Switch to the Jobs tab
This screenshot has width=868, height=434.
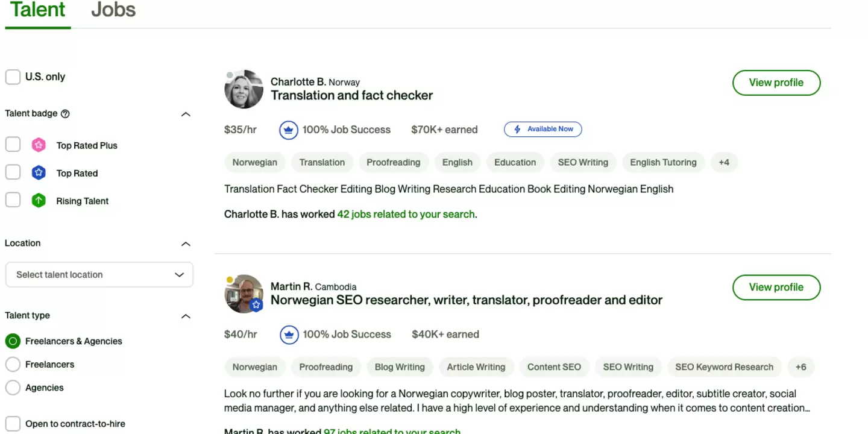click(113, 10)
